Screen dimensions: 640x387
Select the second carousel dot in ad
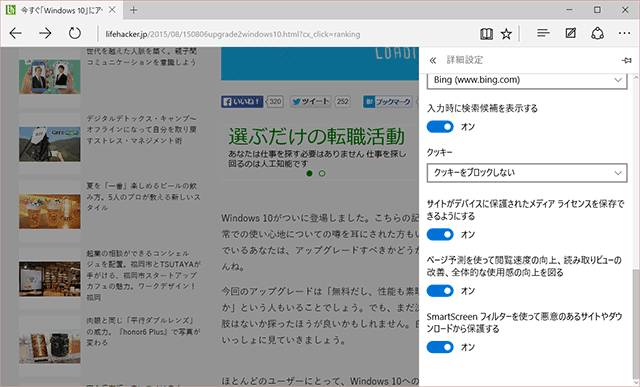(x=322, y=173)
